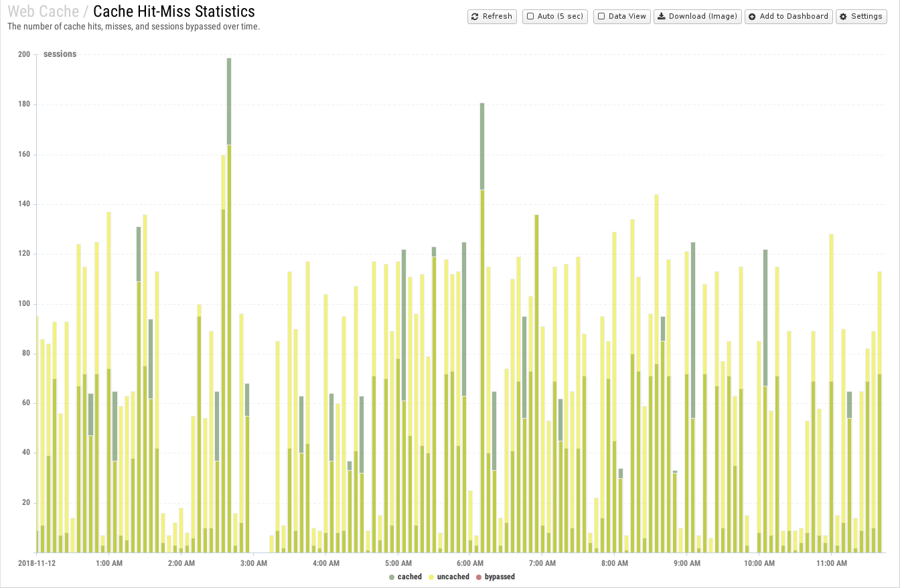Click the yellow uncached legend dot
This screenshot has height=588, width=900.
tap(431, 577)
